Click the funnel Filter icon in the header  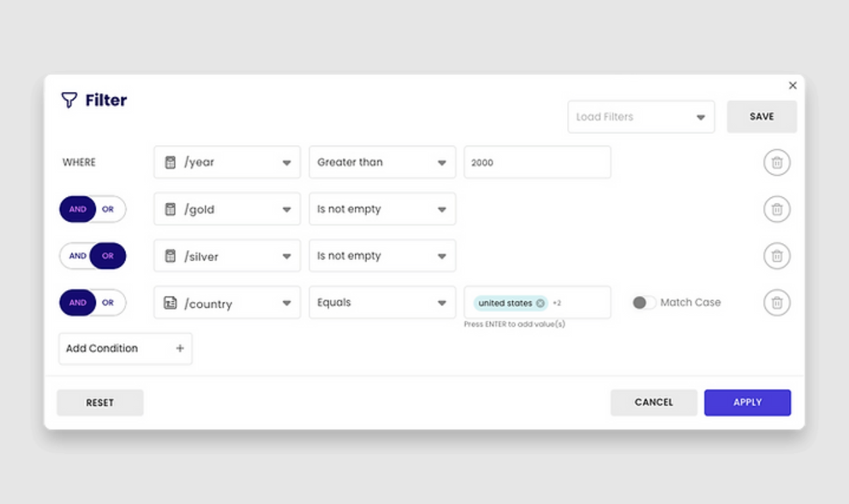click(70, 99)
